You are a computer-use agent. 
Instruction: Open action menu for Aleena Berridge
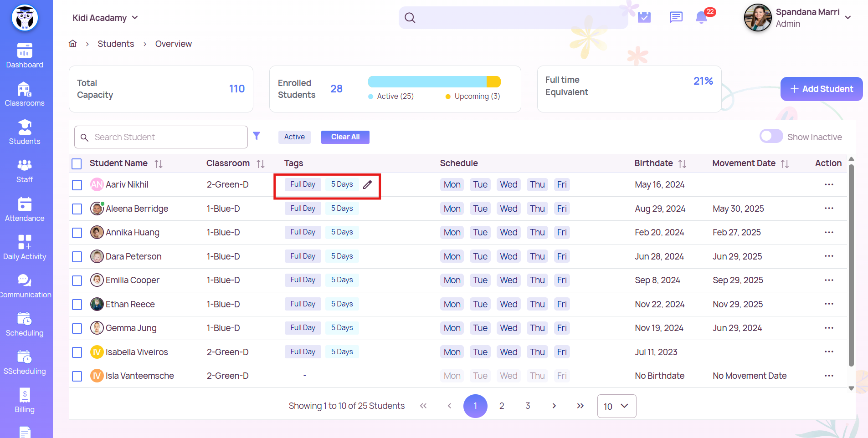828,209
